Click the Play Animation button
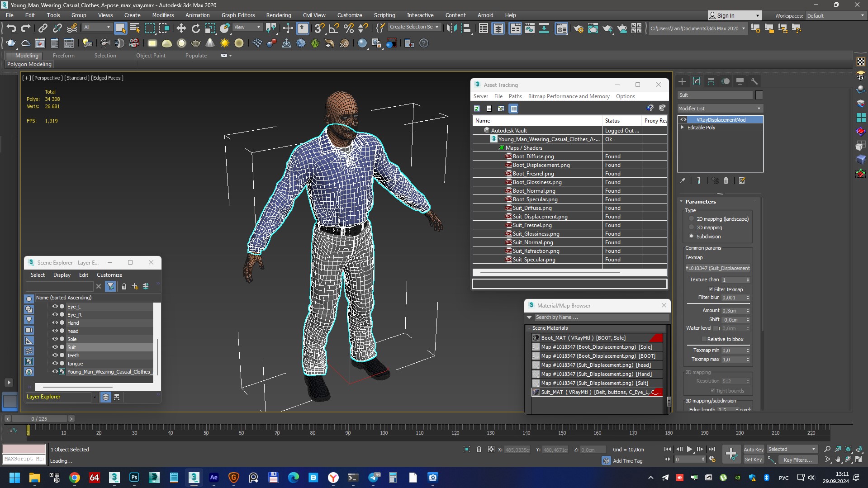 (x=689, y=449)
